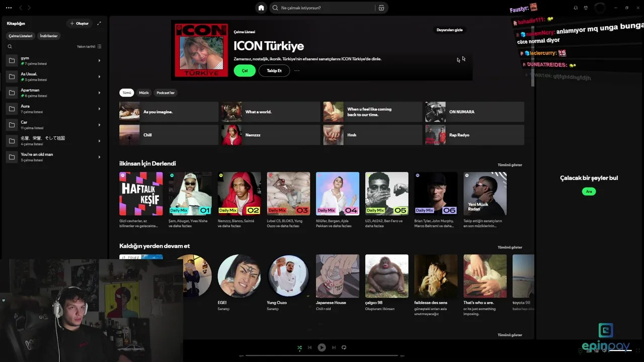Open the ICON Türkiye cover art
The height and width of the screenshot is (362, 644).
coord(201,50)
